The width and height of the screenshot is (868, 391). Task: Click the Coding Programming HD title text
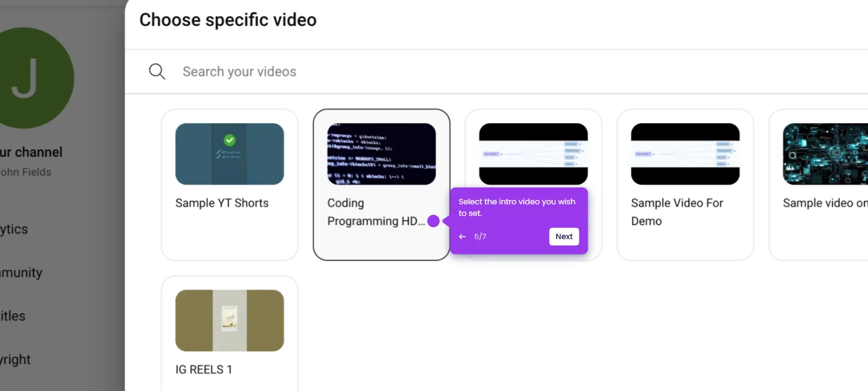(x=376, y=212)
